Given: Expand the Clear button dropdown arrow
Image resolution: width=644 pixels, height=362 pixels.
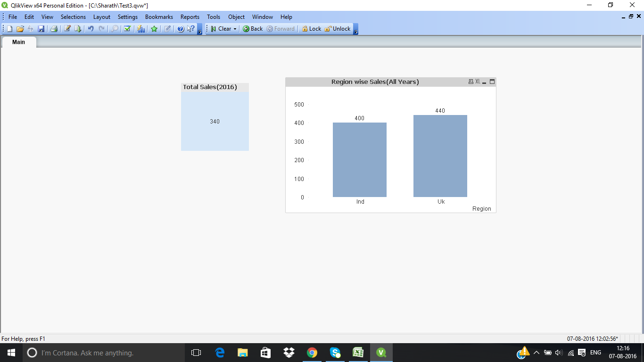Looking at the screenshot, I should pos(235,29).
